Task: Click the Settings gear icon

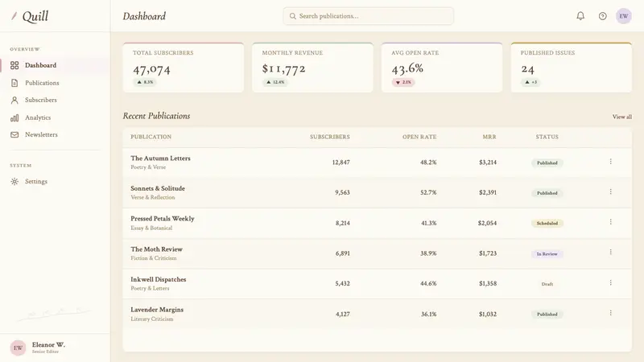Action: (14, 182)
